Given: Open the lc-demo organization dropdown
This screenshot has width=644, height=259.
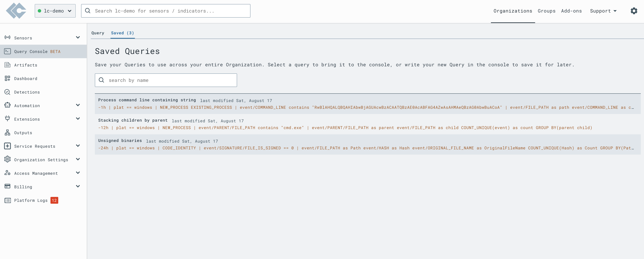Looking at the screenshot, I should [x=55, y=11].
